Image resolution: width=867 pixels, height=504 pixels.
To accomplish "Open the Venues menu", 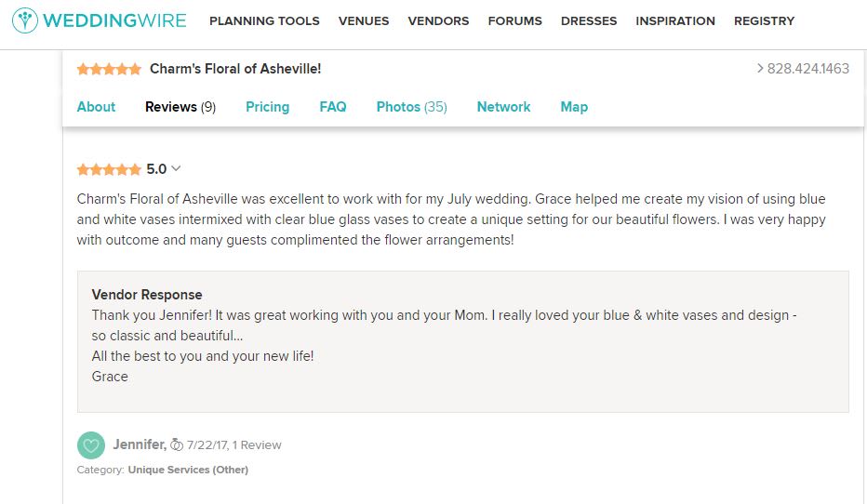I will tap(364, 20).
